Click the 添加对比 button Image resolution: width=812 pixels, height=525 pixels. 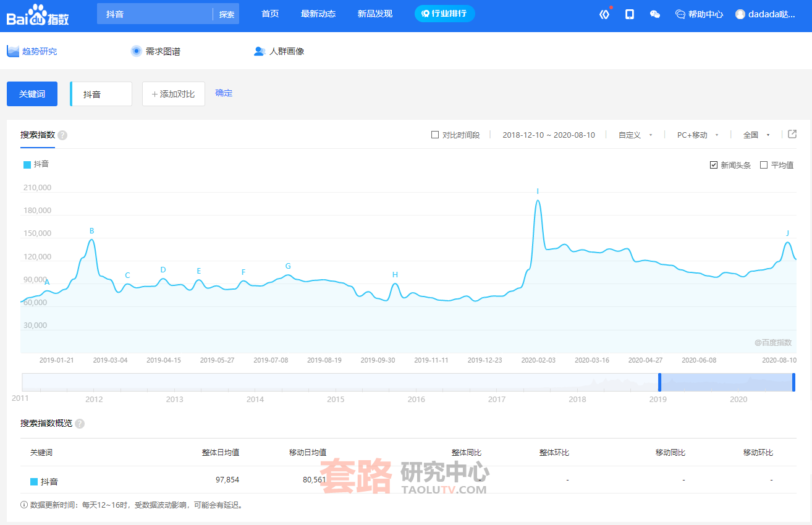pyautogui.click(x=174, y=94)
